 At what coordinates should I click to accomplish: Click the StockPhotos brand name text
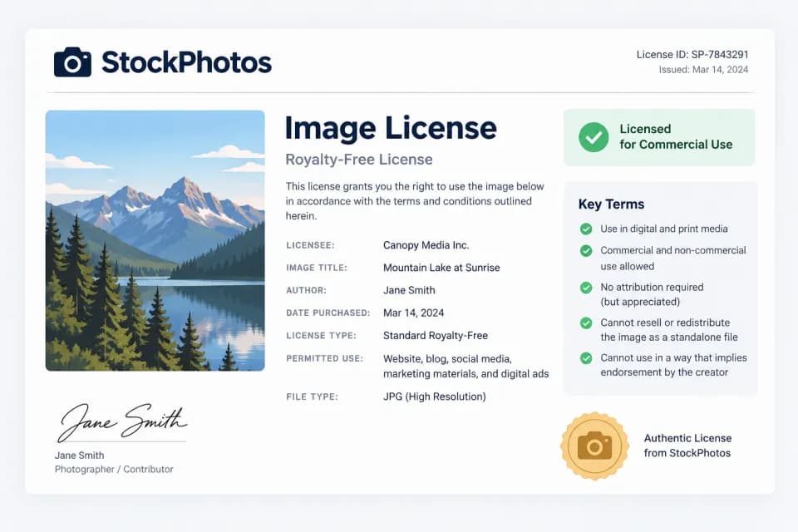coord(186,62)
